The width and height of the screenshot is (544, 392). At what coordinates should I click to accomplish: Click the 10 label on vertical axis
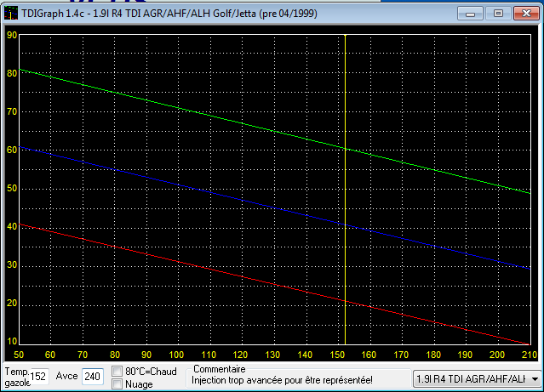click(x=12, y=342)
